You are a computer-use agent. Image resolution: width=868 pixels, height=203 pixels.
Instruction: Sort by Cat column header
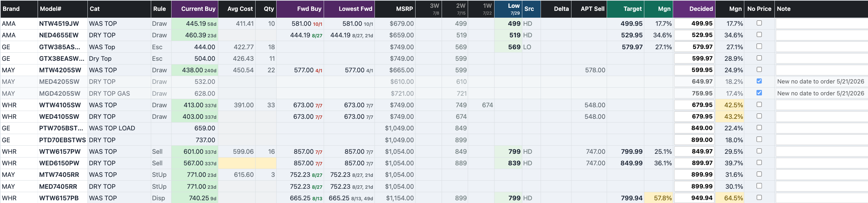click(119, 9)
